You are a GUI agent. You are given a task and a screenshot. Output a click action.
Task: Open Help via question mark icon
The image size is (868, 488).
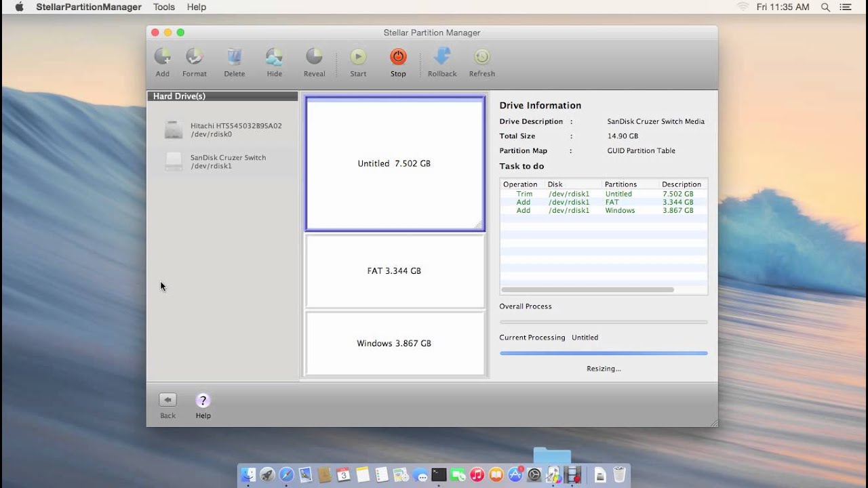pos(203,400)
